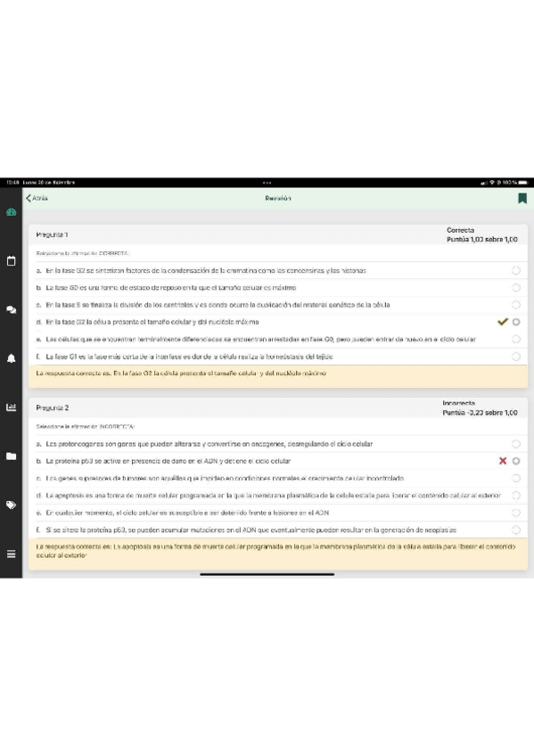This screenshot has width=534, height=756.
Task: Tap the red X mark on Pregunta 2
Action: click(503, 461)
